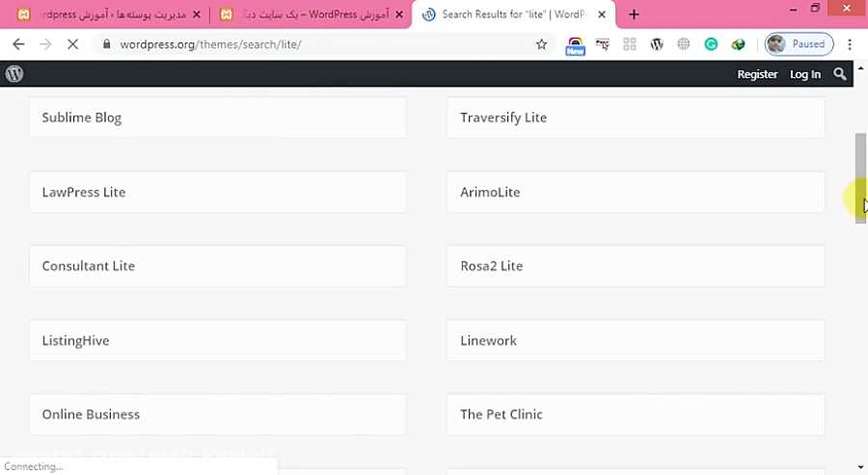Click the Internet Download Manager extension

click(x=738, y=44)
